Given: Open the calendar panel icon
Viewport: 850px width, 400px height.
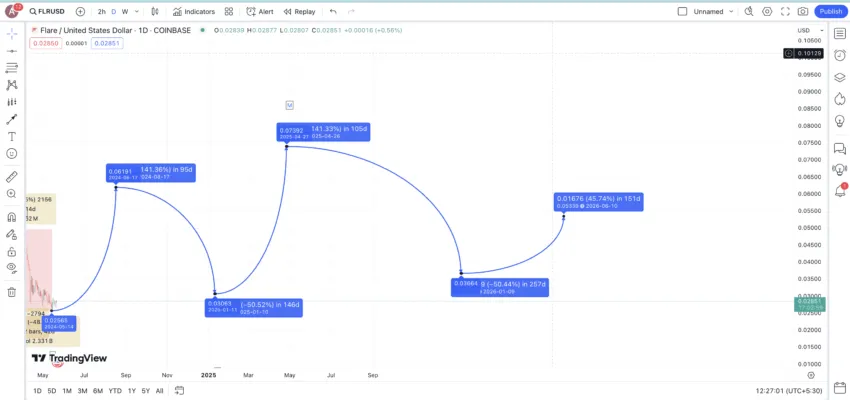Looking at the screenshot, I should (x=840, y=388).
